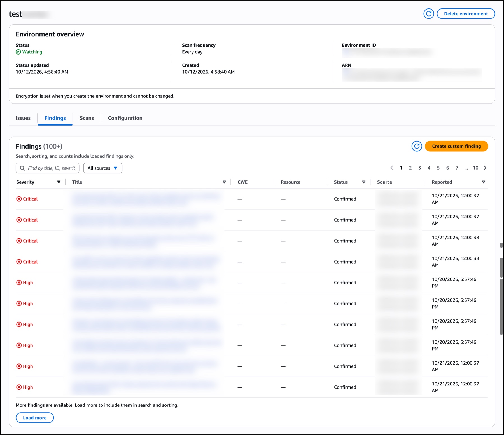The height and width of the screenshot is (435, 504).
Task: Go to the previous findings page arrow
Action: 392,168
